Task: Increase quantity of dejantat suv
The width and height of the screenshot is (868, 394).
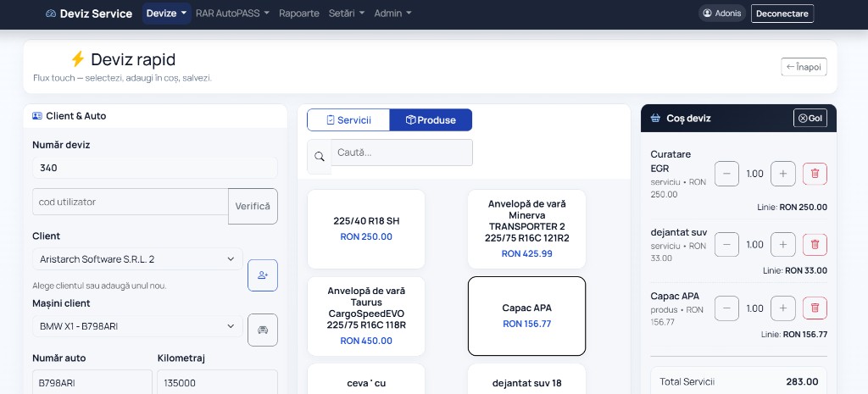Action: tap(782, 245)
